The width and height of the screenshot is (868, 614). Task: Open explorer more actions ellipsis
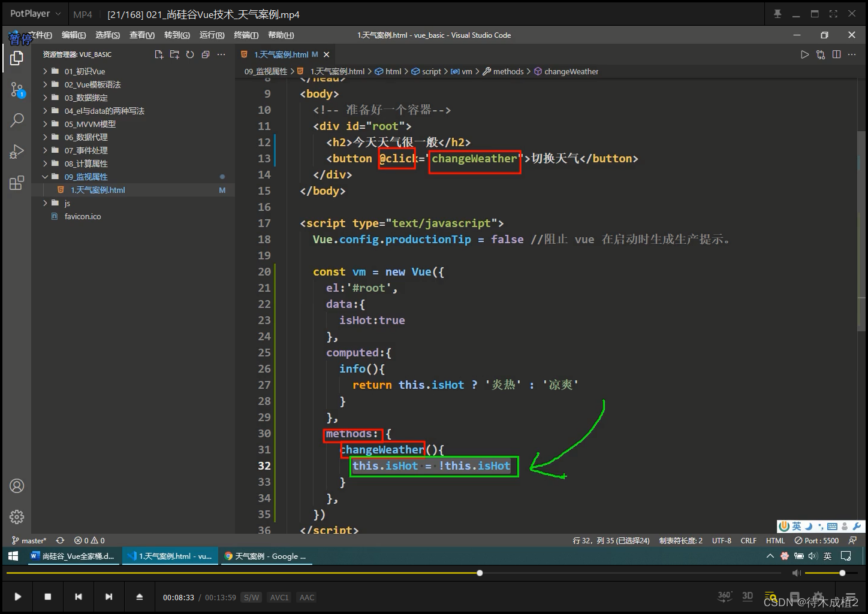221,55
